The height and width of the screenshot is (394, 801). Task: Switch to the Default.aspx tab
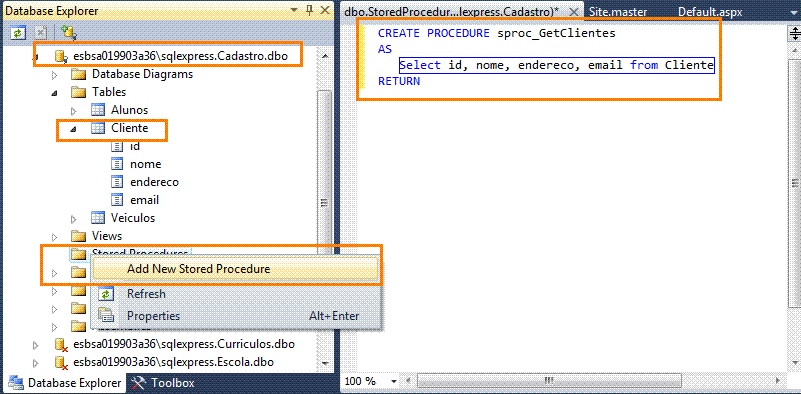pyautogui.click(x=710, y=11)
